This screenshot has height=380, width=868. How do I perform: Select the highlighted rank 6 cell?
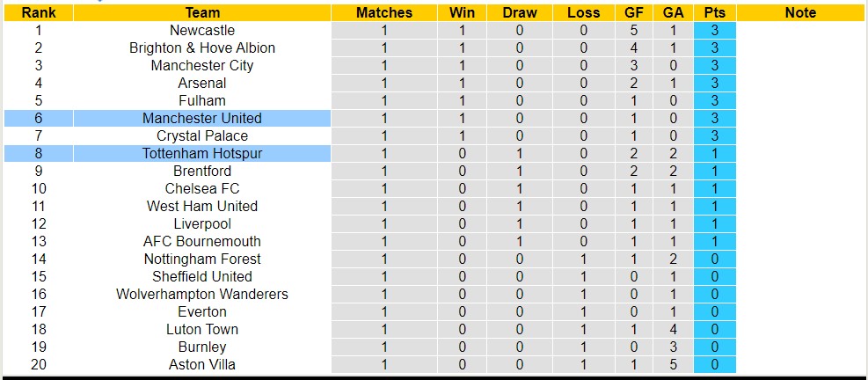38,118
